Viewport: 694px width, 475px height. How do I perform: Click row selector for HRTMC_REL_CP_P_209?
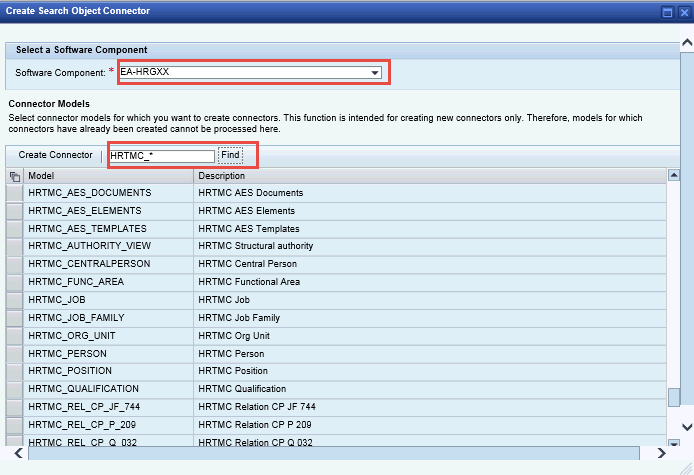pos(15,425)
